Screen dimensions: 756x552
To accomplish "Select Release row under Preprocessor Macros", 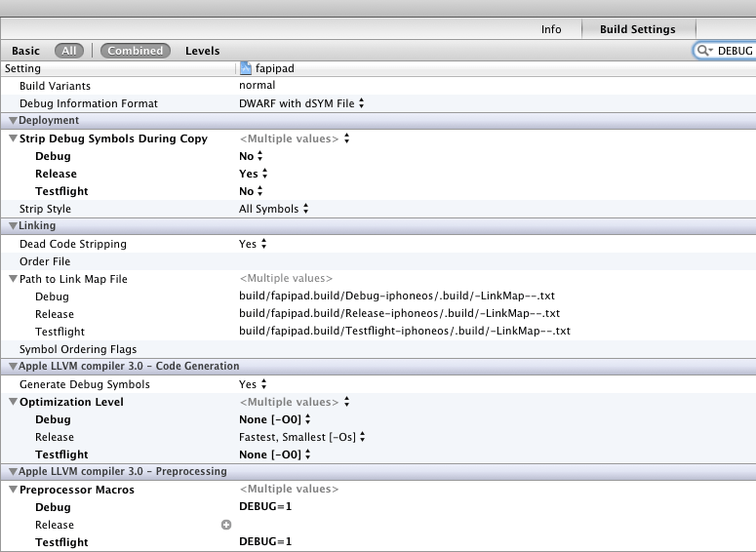I will (x=378, y=525).
